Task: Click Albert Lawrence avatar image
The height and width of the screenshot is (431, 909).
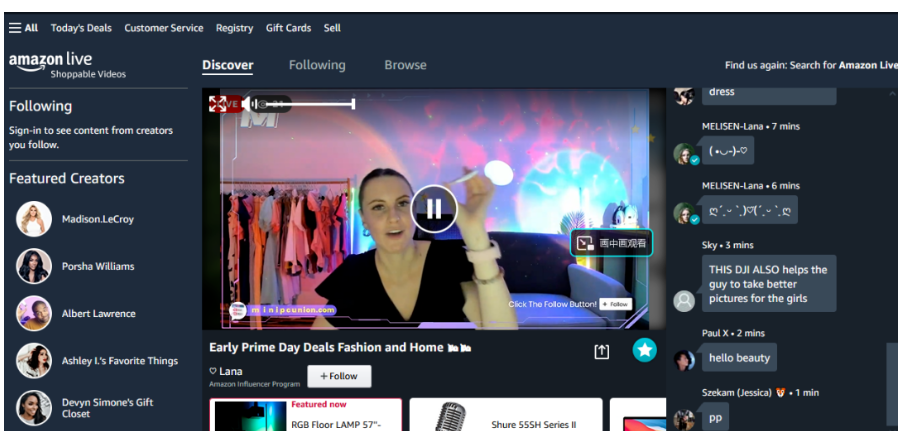Action: pos(34,313)
